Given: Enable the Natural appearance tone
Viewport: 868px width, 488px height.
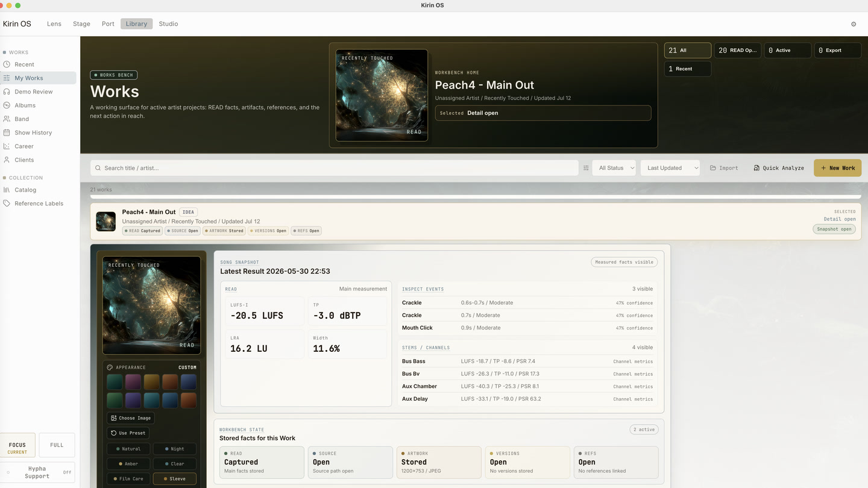Looking at the screenshot, I should click(128, 449).
